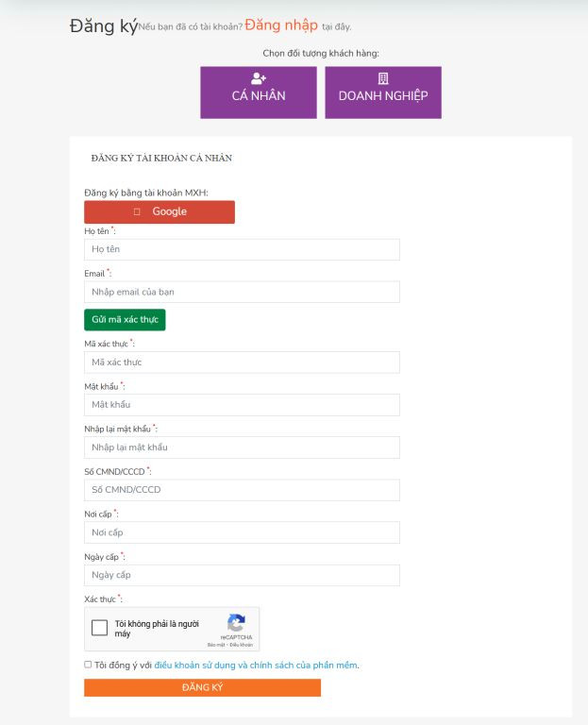Image resolution: width=588 pixels, height=725 pixels.
Task: Click the Mã xác thực input field
Action: click(x=242, y=362)
